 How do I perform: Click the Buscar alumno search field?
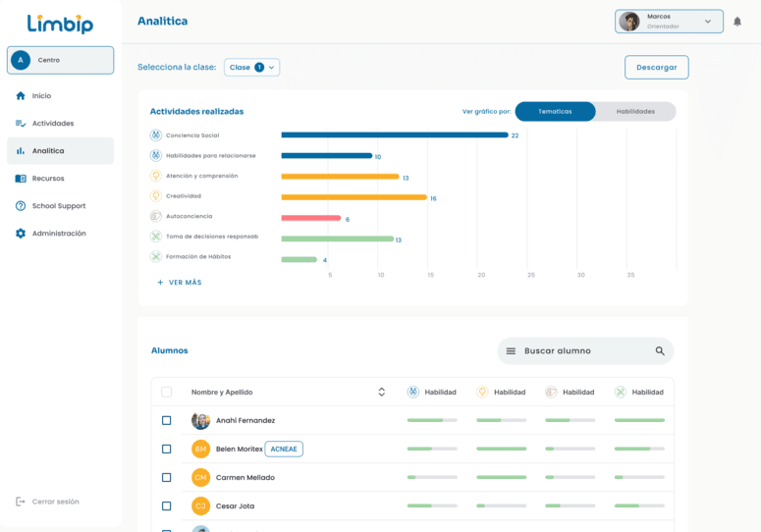click(x=579, y=351)
